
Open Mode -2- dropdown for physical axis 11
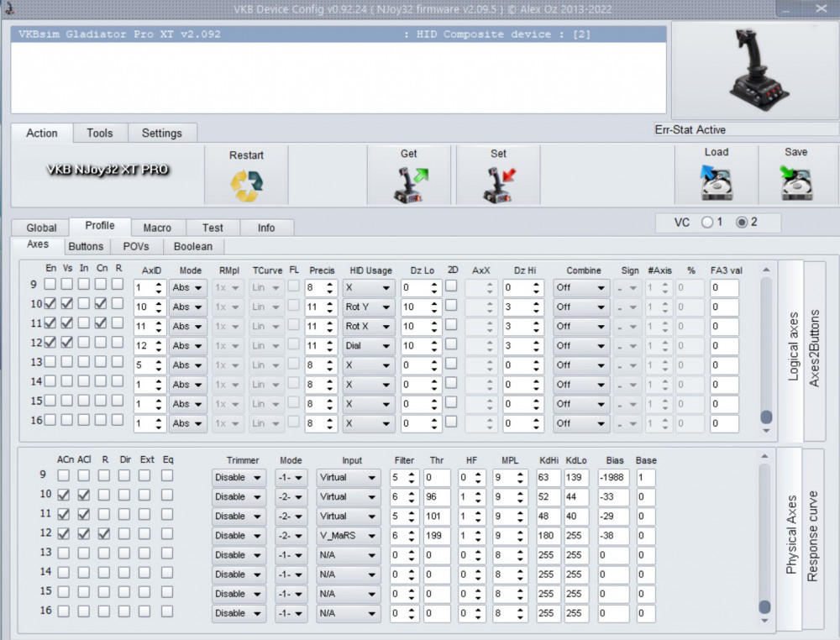[291, 517]
